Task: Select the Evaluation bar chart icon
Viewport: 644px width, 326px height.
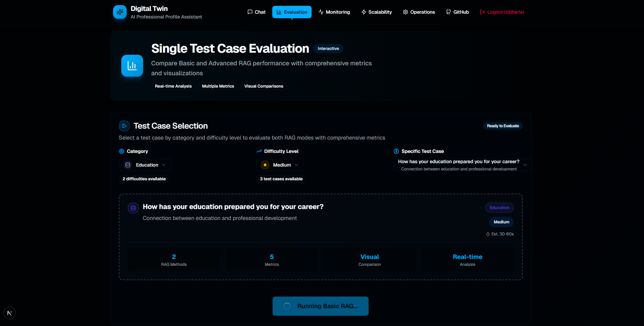Action: click(x=278, y=12)
